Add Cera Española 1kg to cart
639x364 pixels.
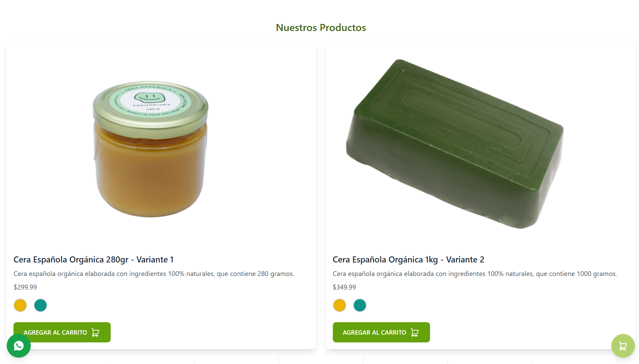[374, 332]
